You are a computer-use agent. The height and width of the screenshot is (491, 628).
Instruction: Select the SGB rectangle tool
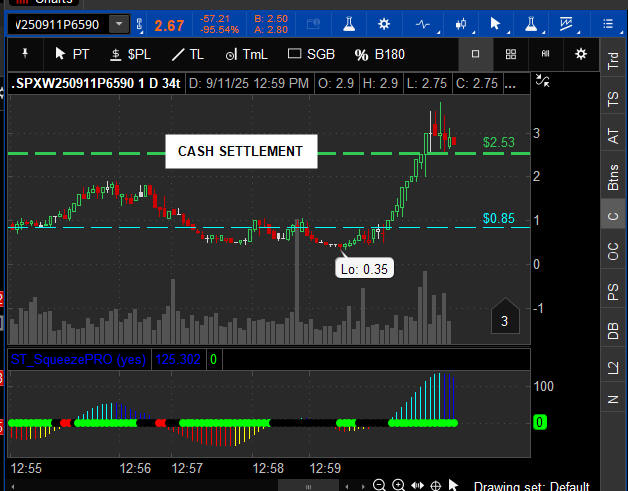[310, 54]
